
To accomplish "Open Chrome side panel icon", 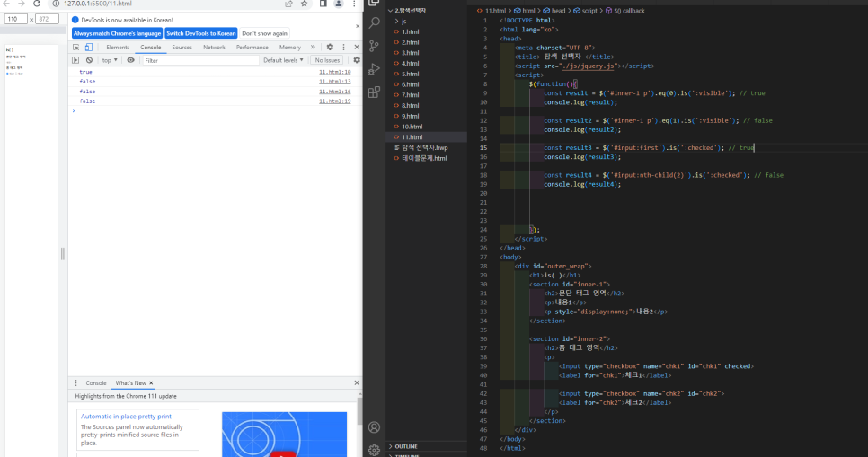I will pos(323,4).
